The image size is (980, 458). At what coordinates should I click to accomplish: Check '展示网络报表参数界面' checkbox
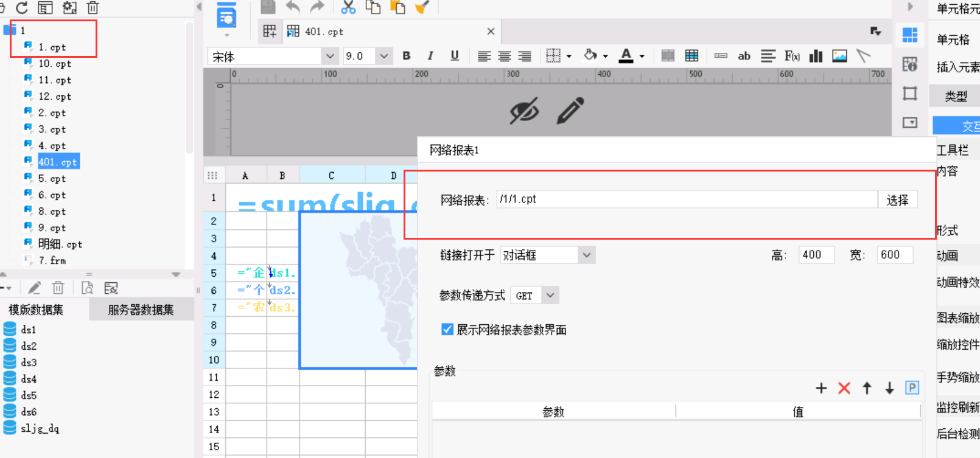click(x=447, y=330)
